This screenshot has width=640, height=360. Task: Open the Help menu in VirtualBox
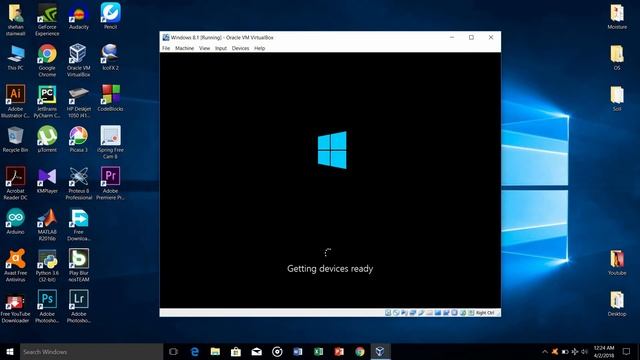click(260, 48)
